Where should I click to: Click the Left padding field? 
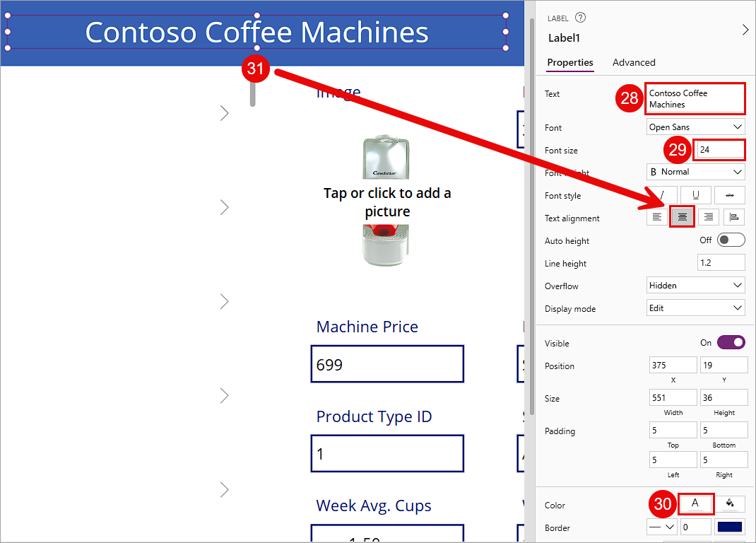click(673, 460)
